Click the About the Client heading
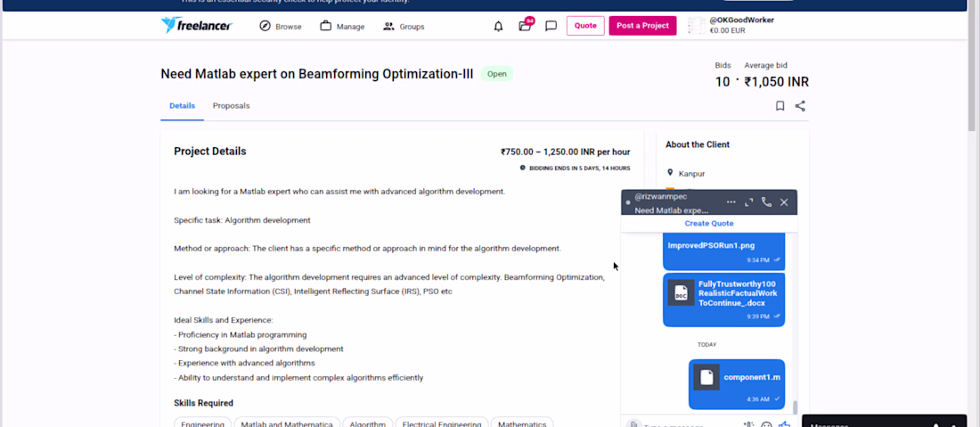The width and height of the screenshot is (980, 427). tap(698, 144)
